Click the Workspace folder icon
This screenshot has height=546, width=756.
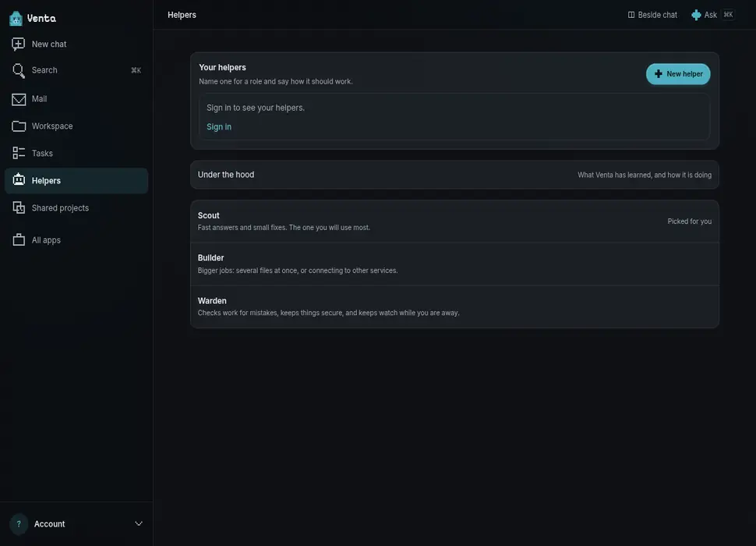[19, 126]
